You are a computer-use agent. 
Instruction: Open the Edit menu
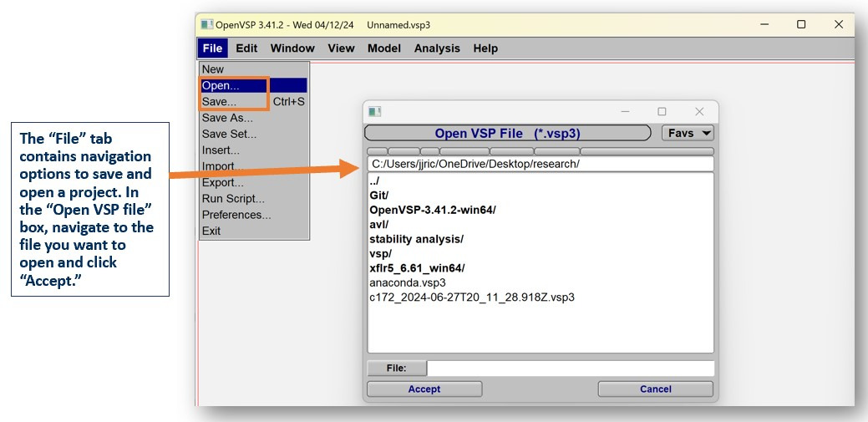click(x=246, y=48)
